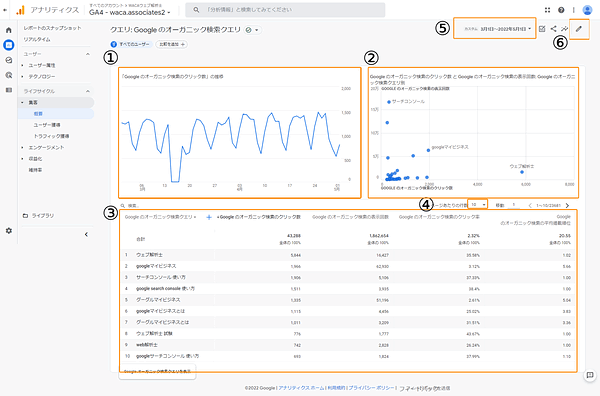Open トラフィック獲得 report

pyautogui.click(x=51, y=136)
